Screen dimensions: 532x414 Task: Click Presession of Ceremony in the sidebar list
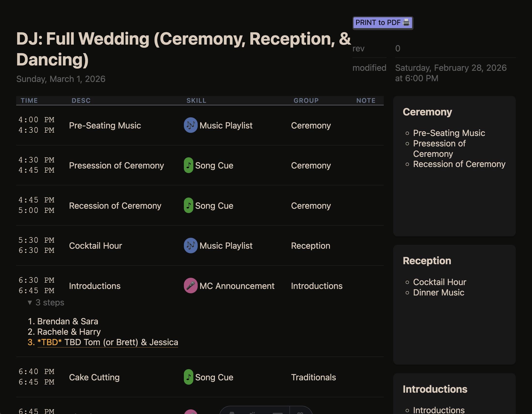click(x=439, y=149)
